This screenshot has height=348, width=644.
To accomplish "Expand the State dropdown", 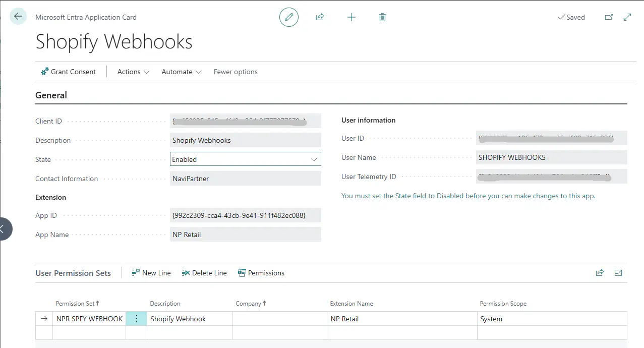I will pyautogui.click(x=315, y=159).
